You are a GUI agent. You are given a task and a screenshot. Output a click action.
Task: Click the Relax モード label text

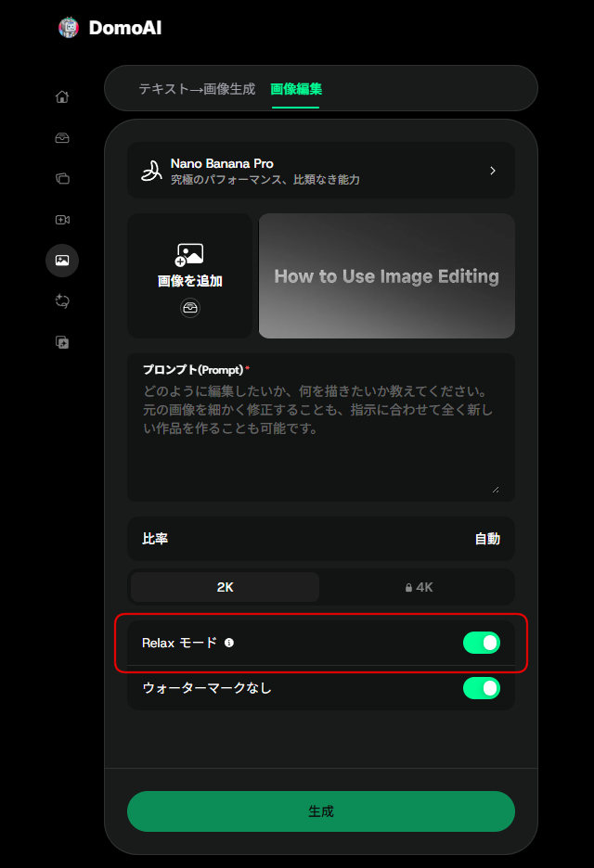[x=179, y=643]
